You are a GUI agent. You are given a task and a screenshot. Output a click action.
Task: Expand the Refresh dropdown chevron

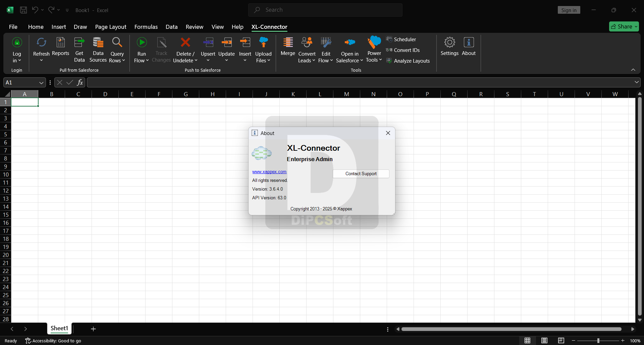click(41, 61)
